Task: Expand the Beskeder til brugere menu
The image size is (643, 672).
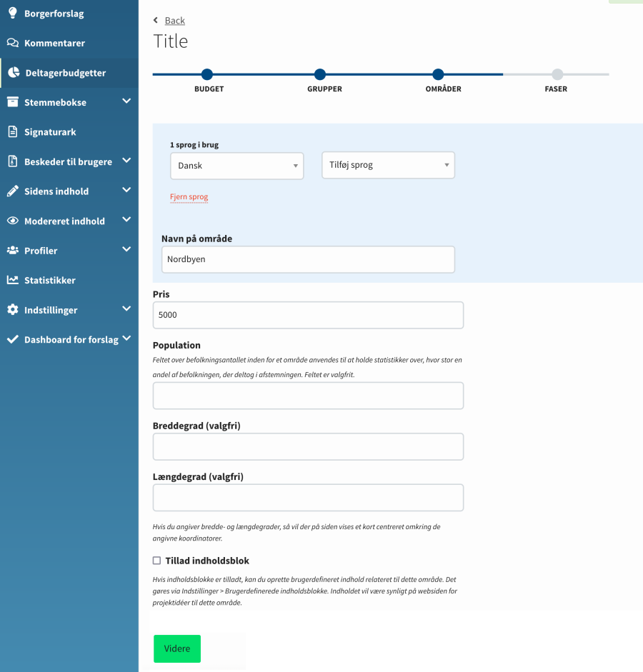Action: pyautogui.click(x=127, y=161)
